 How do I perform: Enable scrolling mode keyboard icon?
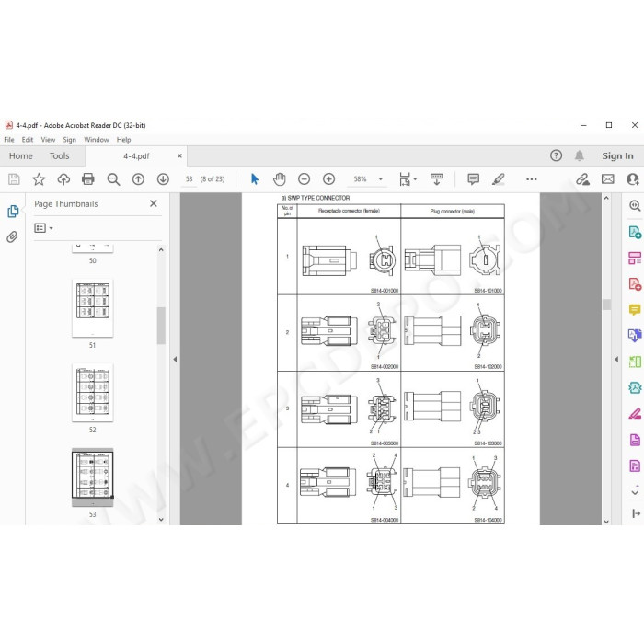437,179
